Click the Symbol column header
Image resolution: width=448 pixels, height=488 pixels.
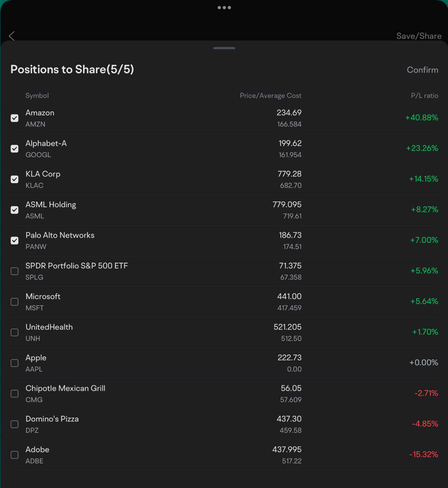[37, 96]
